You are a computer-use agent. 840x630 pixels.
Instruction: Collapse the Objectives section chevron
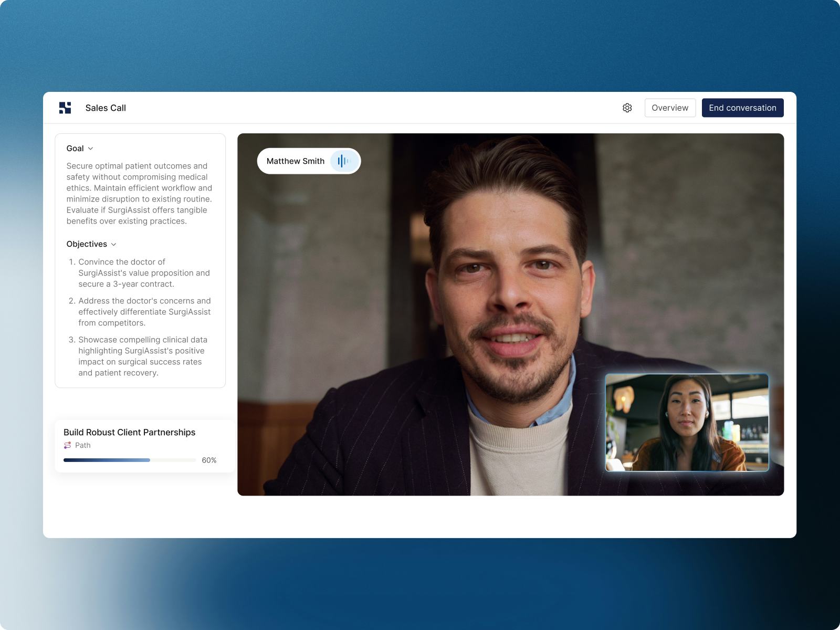tap(113, 244)
